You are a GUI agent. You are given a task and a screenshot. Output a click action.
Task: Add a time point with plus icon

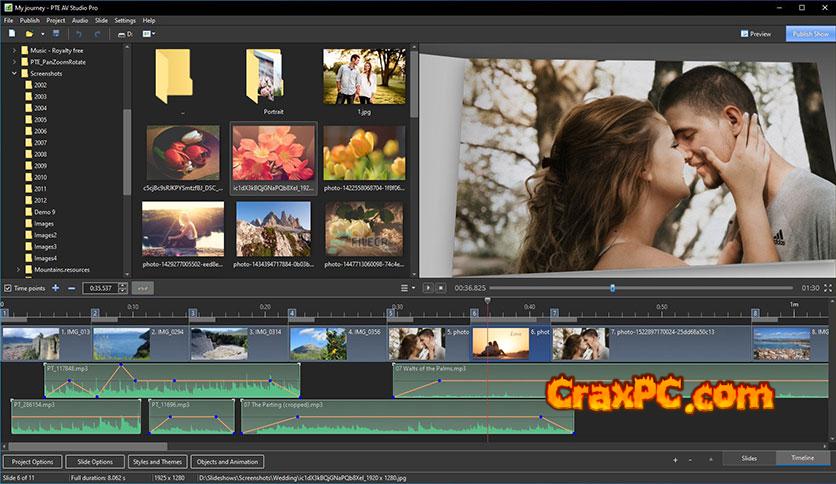coord(55,288)
